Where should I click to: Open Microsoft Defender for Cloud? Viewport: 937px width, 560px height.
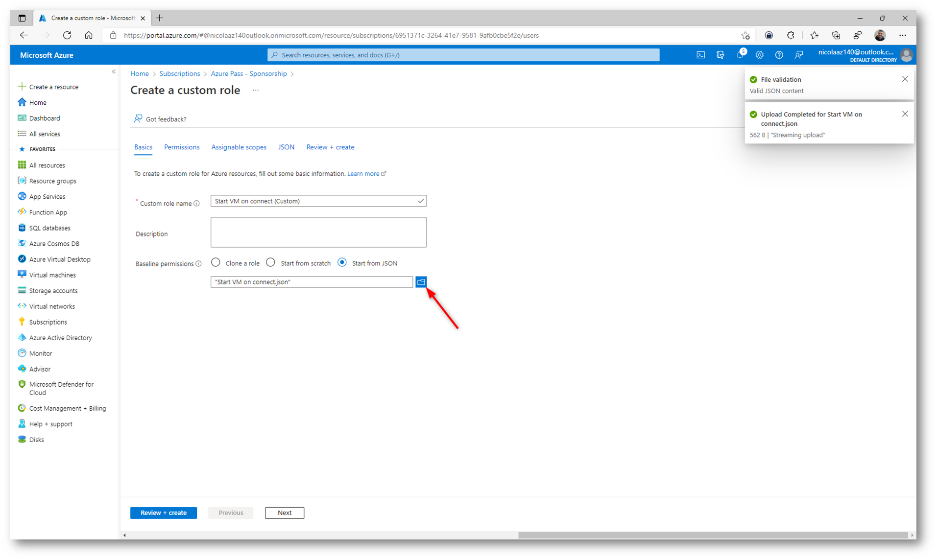[x=61, y=389]
